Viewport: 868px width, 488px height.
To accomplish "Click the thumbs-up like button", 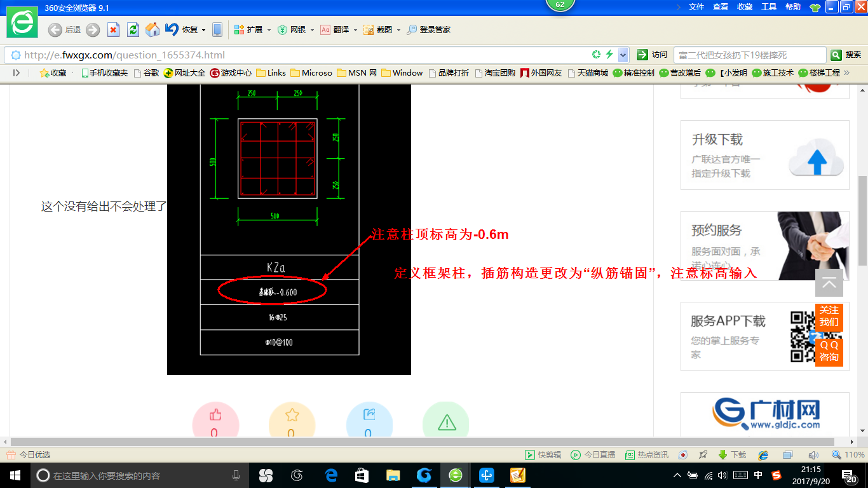I will [x=215, y=419].
